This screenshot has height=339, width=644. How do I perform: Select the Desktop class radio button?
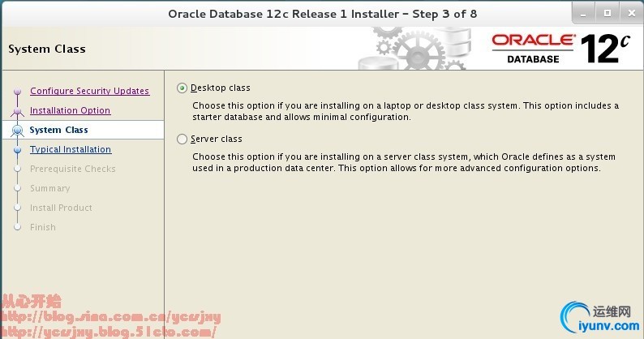point(182,88)
